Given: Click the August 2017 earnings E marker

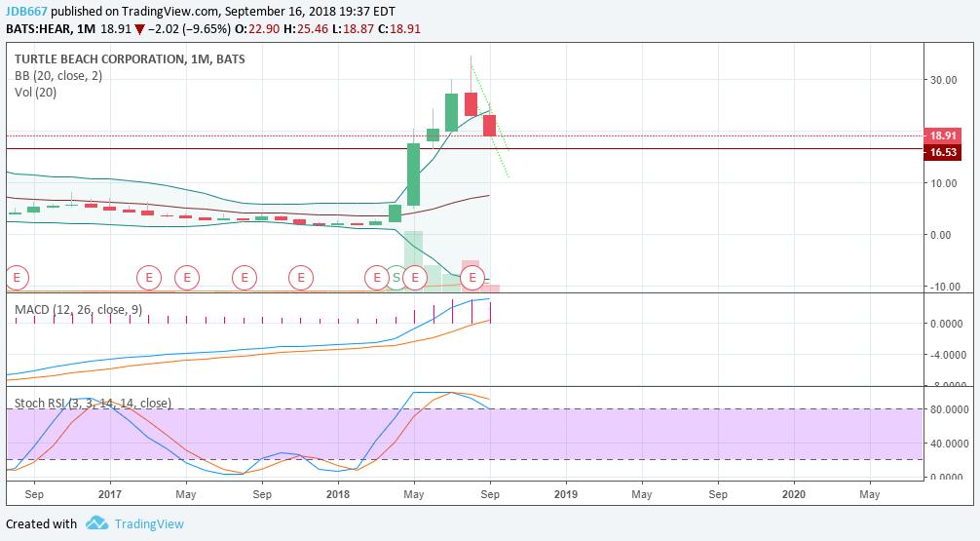Looking at the screenshot, I should pos(245,277).
